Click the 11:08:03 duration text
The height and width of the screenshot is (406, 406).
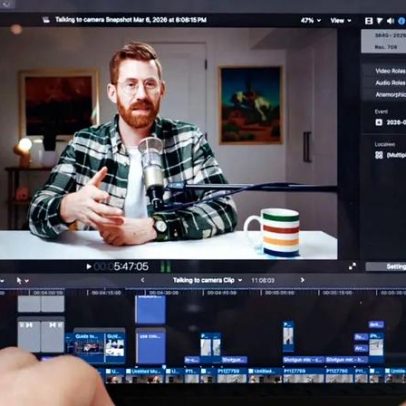point(263,281)
